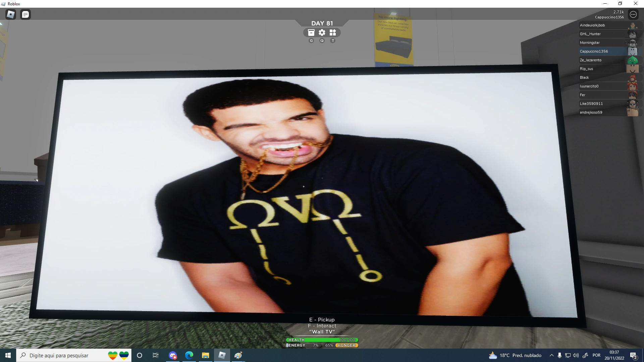The image size is (644, 362).
Task: Open Microsoft Edge from the taskbar
Action: tap(189, 355)
